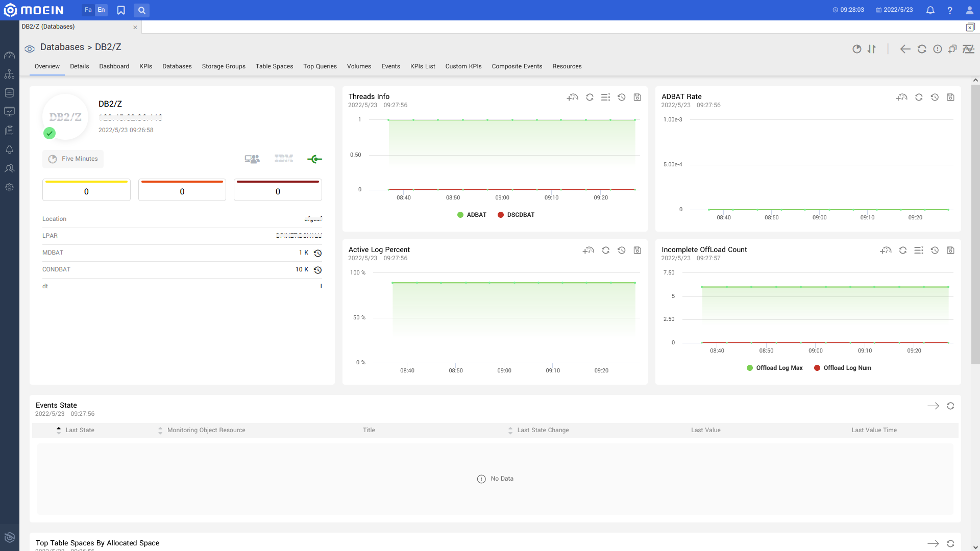Screen dimensions: 980x551
Task: Add ADBAT Rate chart to dashboard gauge icon
Action: pyautogui.click(x=901, y=97)
